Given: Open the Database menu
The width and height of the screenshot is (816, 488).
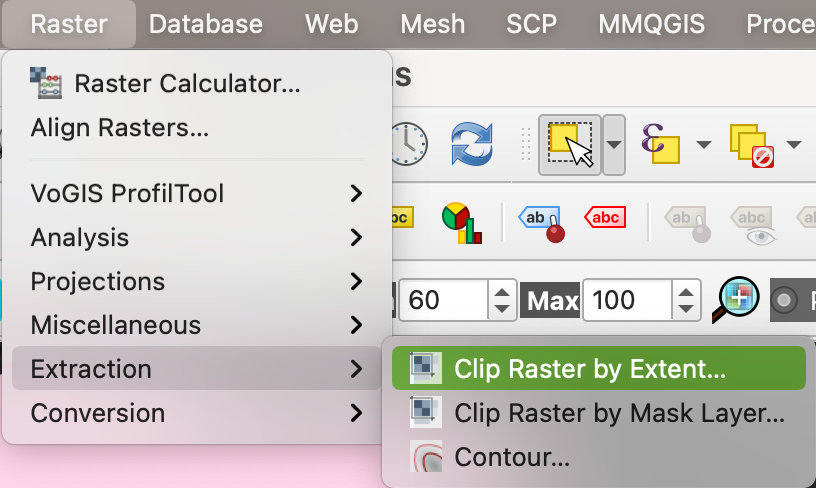Looking at the screenshot, I should [205, 23].
